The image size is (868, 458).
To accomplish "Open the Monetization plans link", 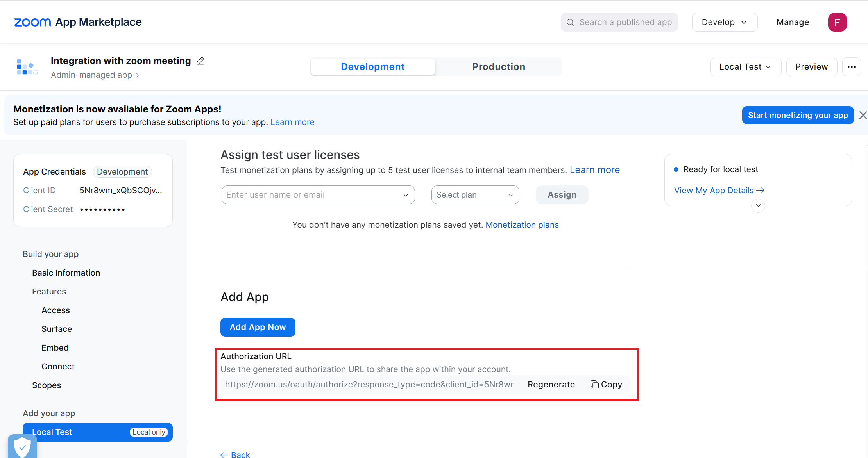I will pyautogui.click(x=522, y=225).
